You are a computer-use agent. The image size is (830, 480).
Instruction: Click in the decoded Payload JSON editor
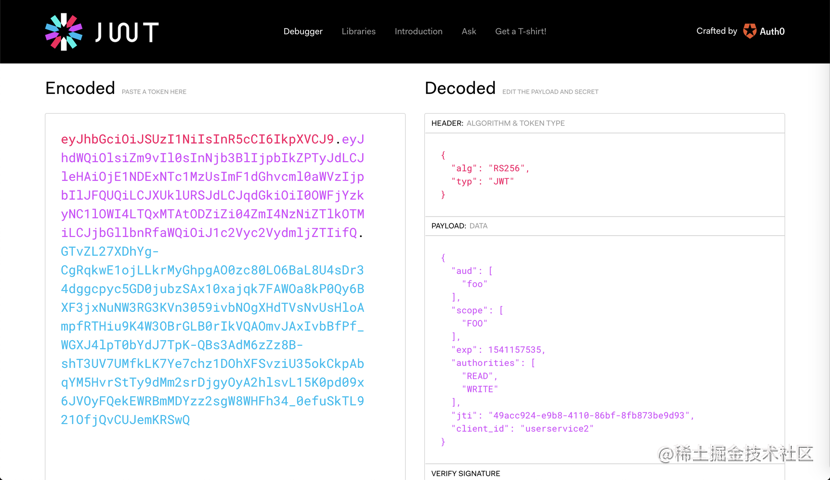pos(605,349)
